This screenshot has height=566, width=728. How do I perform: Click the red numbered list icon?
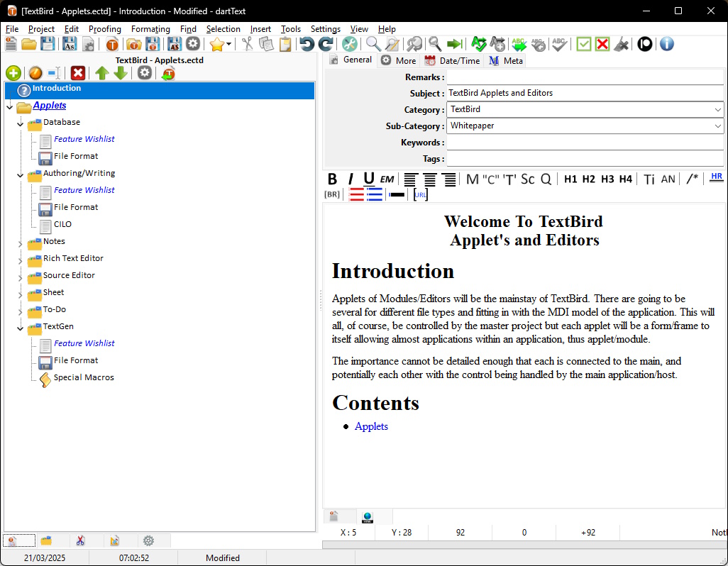coord(357,194)
